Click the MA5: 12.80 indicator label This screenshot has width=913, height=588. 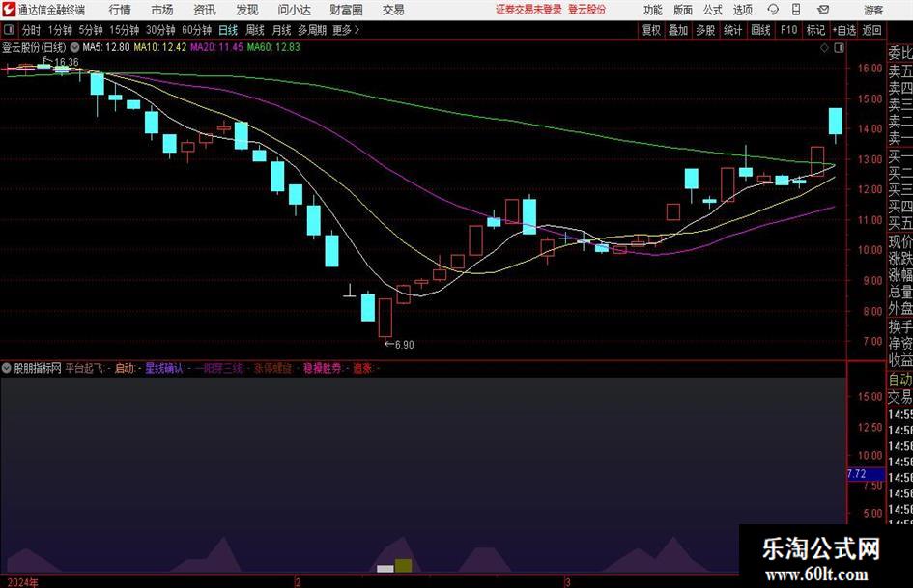click(106, 47)
